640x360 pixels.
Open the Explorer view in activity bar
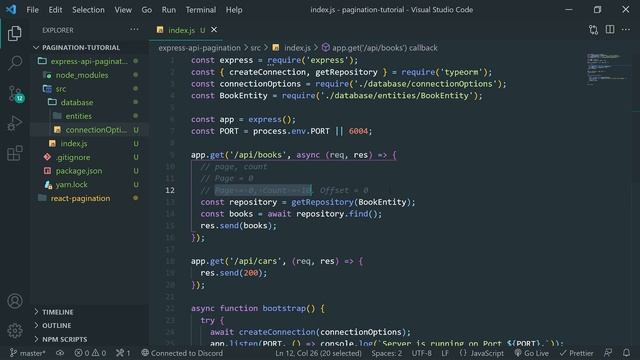pos(15,33)
